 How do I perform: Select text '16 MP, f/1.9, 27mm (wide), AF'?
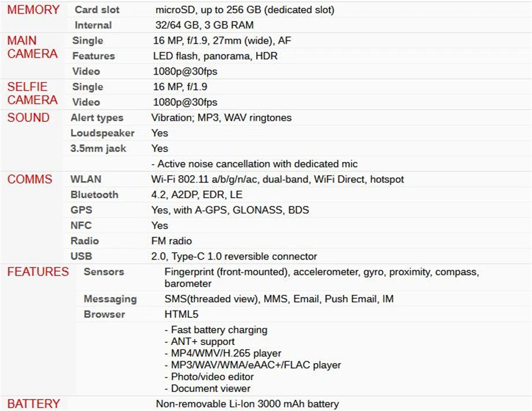pyautogui.click(x=222, y=40)
